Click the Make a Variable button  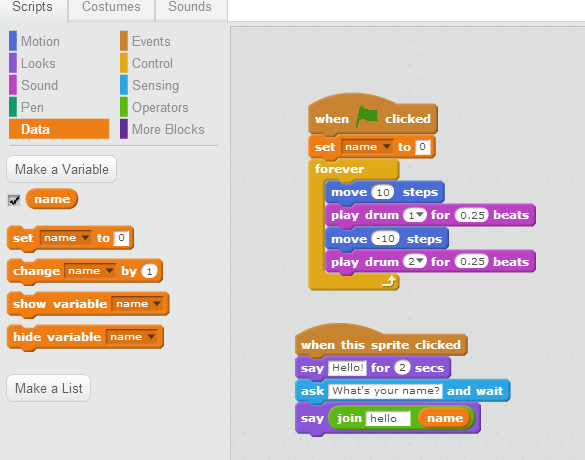(x=62, y=169)
